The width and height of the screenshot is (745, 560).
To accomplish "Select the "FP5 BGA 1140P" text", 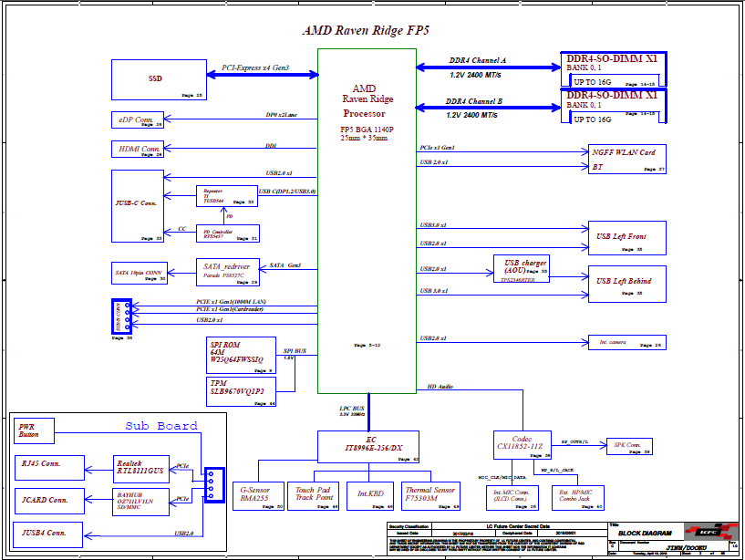I will pyautogui.click(x=367, y=130).
